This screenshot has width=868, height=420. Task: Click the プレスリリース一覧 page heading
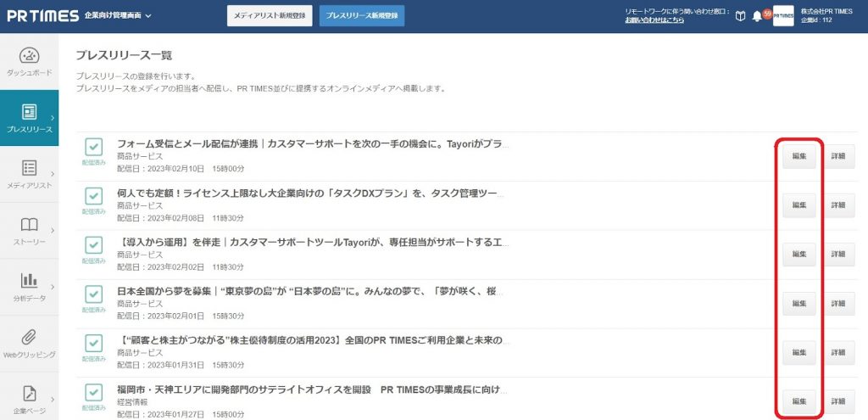coord(124,55)
